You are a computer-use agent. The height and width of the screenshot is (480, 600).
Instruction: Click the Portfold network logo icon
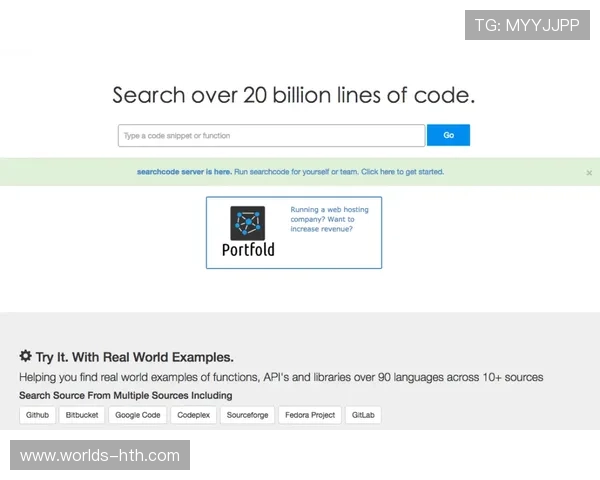click(248, 223)
